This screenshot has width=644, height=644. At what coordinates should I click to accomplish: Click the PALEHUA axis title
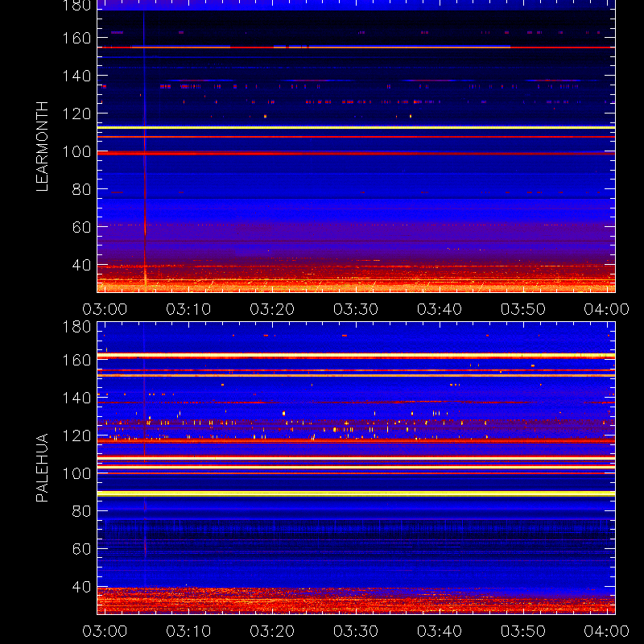[x=43, y=468]
